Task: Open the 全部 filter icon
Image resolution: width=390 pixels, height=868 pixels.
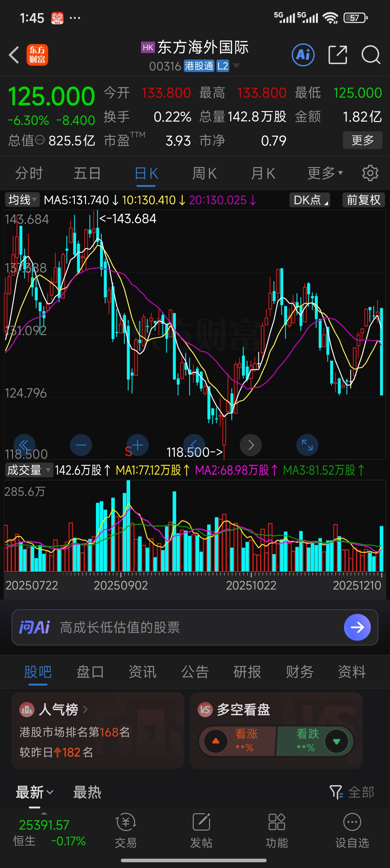Action: (x=336, y=792)
